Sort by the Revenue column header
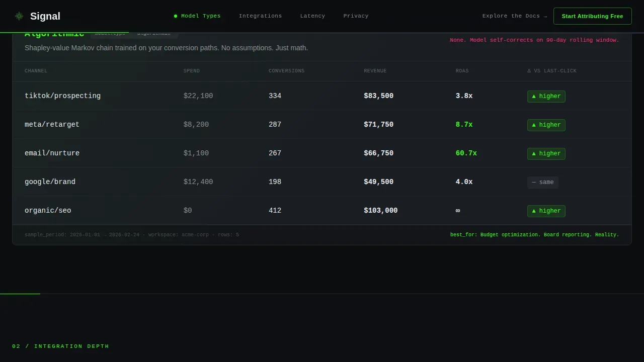644x362 pixels. pyautogui.click(x=375, y=71)
